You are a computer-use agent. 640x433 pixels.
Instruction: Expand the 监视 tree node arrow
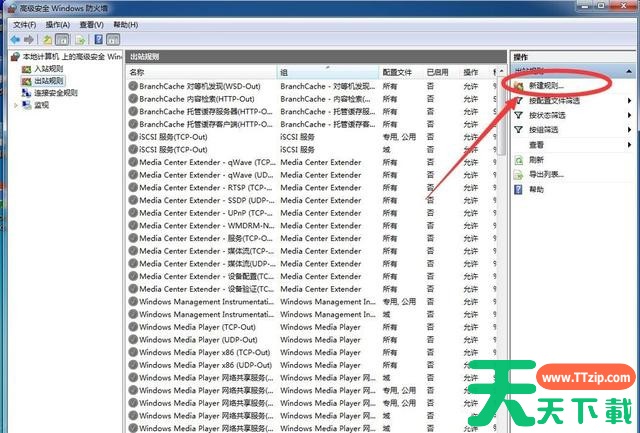(x=16, y=105)
